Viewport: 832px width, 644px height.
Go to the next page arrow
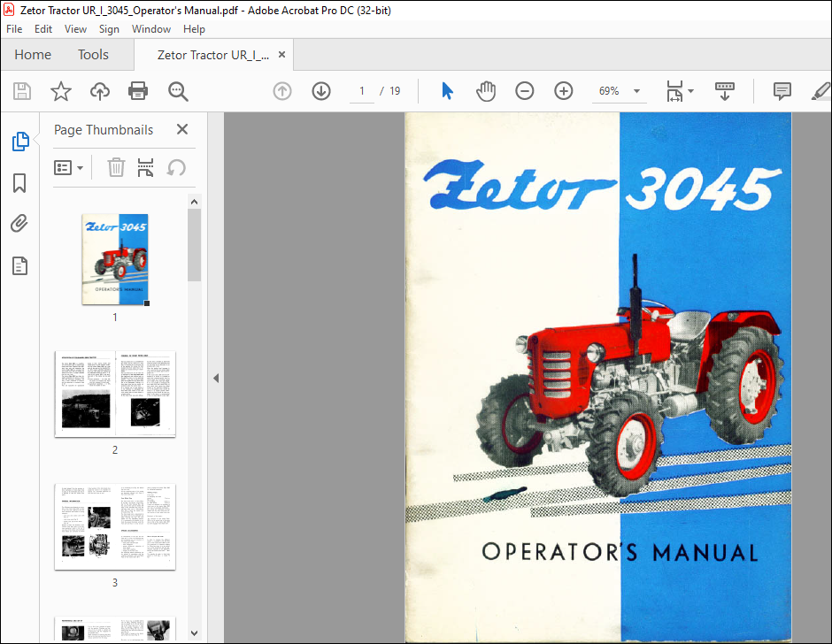point(321,91)
